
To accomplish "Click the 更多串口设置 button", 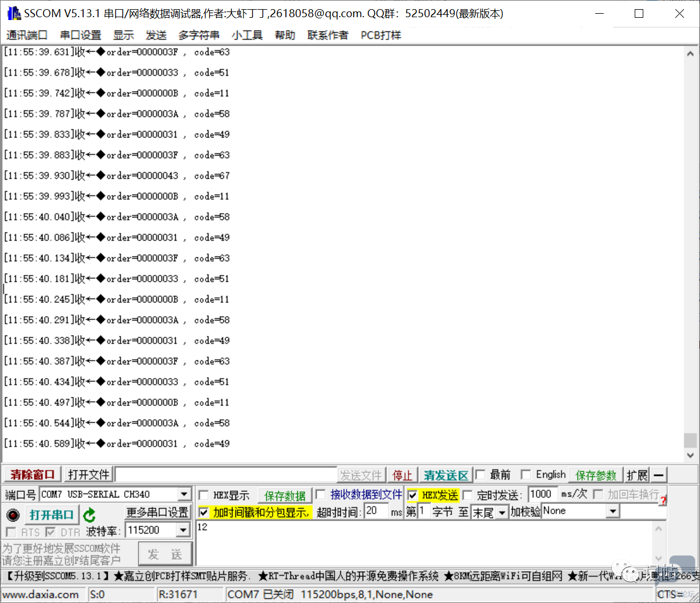I will tap(158, 512).
